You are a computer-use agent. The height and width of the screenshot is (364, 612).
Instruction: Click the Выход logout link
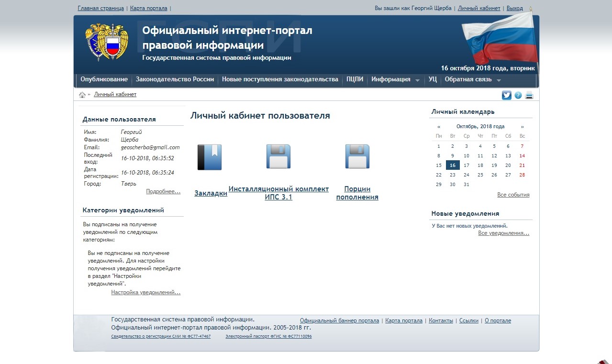514,8
